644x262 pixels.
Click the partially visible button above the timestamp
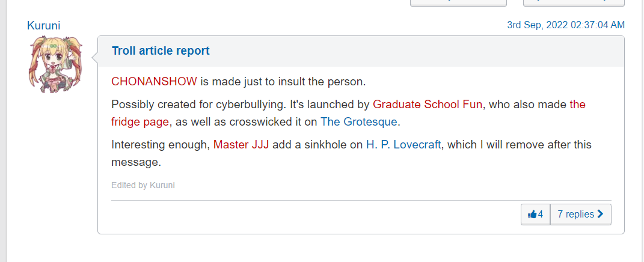[x=574, y=3]
